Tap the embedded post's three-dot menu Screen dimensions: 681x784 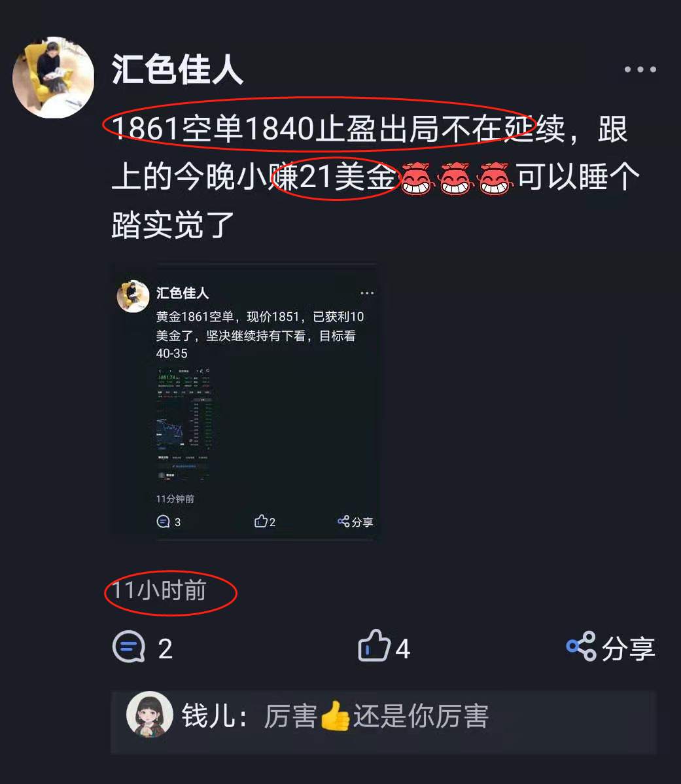tap(367, 293)
